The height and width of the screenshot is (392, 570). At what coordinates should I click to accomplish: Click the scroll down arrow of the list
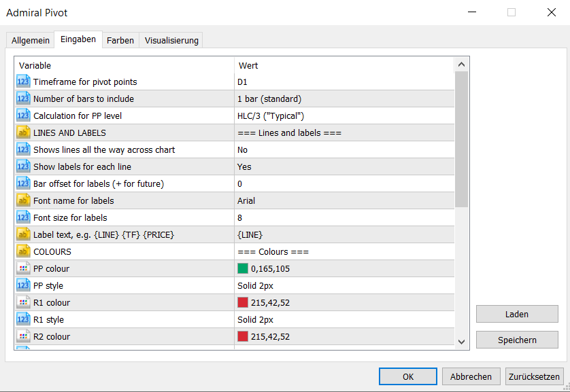tap(461, 342)
